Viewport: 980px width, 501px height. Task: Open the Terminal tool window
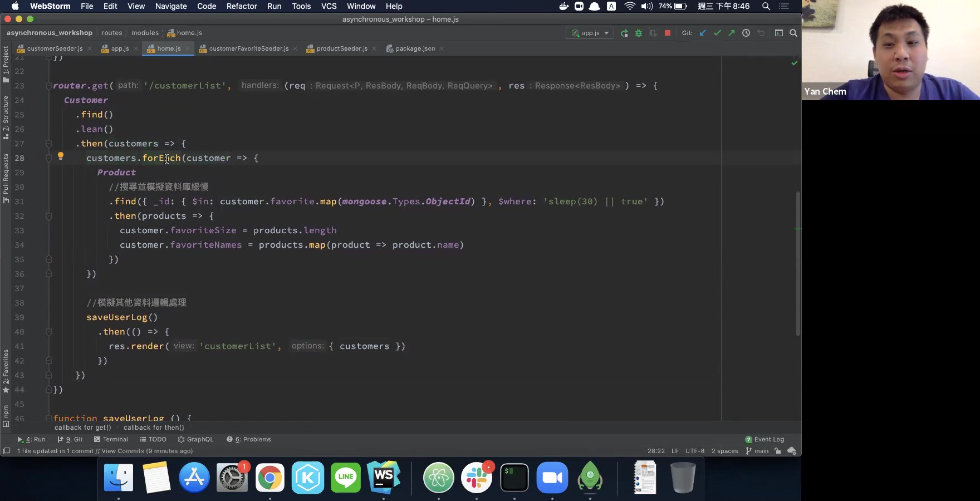click(111, 439)
